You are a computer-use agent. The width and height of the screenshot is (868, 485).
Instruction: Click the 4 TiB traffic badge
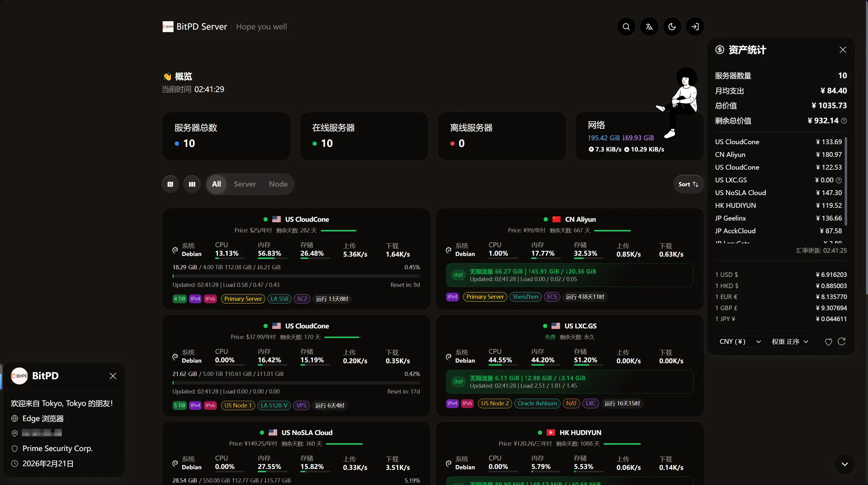[180, 299]
